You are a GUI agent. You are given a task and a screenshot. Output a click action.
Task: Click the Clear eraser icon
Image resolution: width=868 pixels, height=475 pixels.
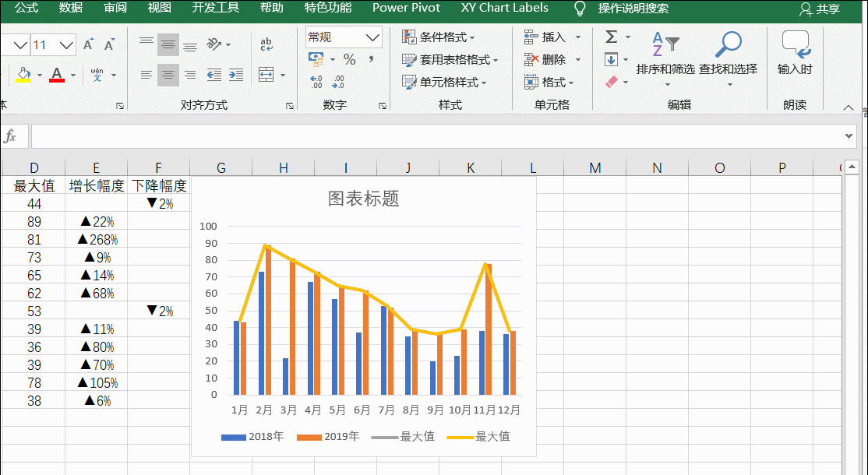[x=611, y=82]
